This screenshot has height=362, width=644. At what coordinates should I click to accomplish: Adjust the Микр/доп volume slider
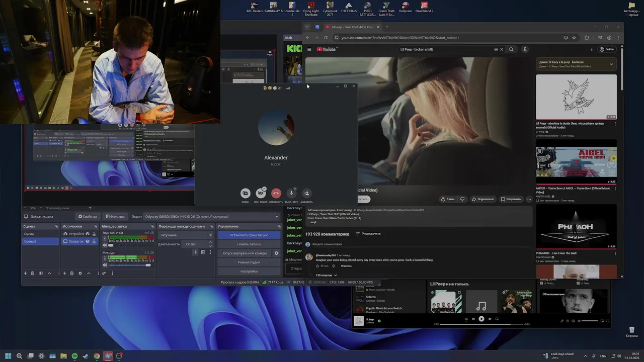130,265
